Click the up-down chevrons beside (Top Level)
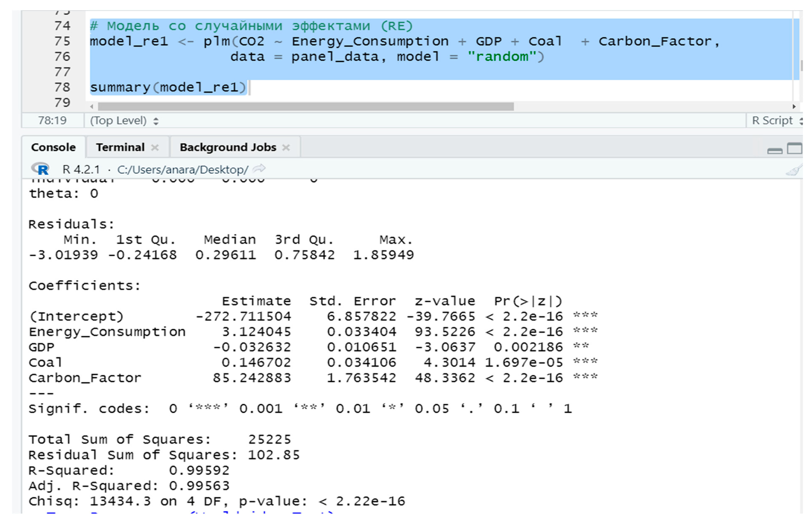 pyautogui.click(x=156, y=120)
